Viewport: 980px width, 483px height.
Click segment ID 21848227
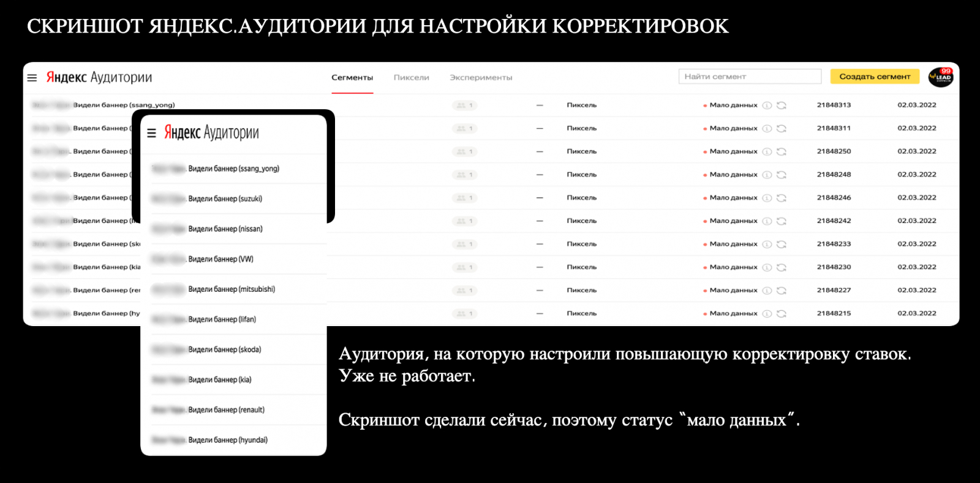point(834,290)
